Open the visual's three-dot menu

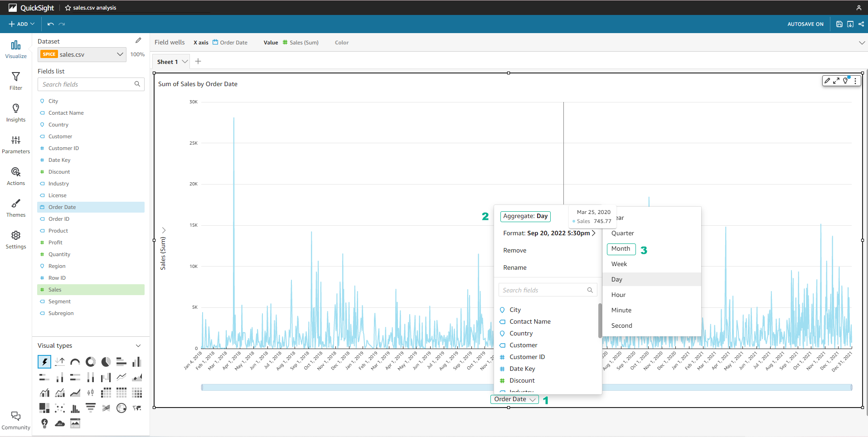coord(855,81)
